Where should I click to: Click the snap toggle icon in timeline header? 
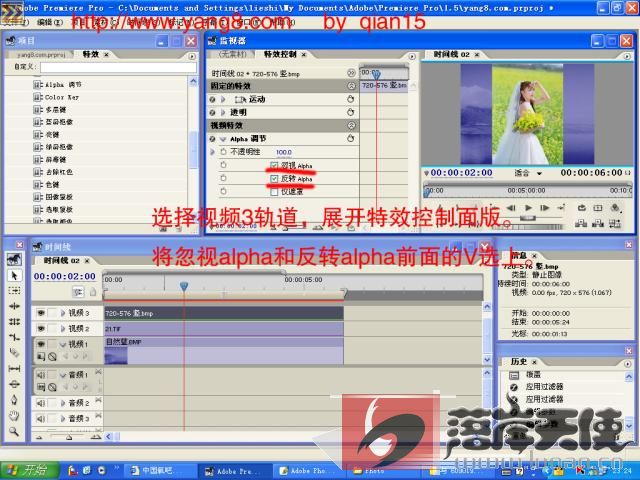pyautogui.click(x=78, y=292)
